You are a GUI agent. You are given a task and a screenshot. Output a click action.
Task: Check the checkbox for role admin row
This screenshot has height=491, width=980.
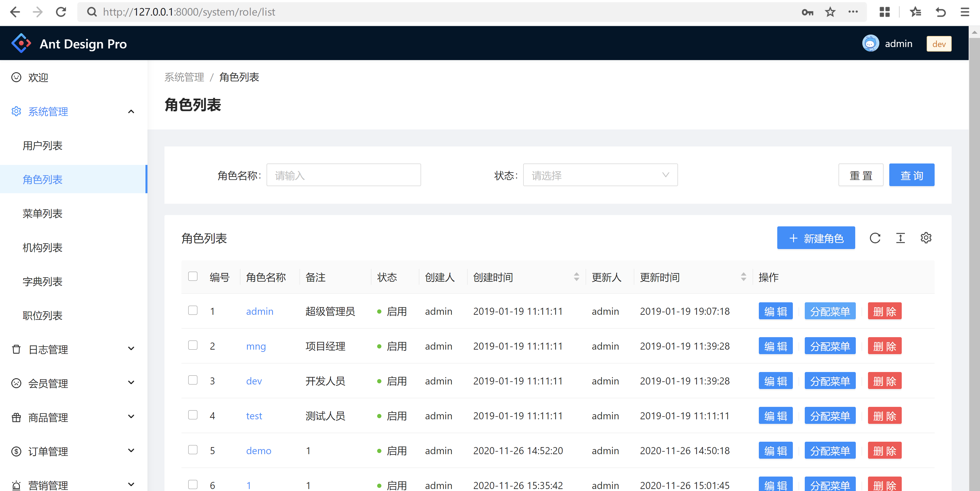tap(193, 310)
